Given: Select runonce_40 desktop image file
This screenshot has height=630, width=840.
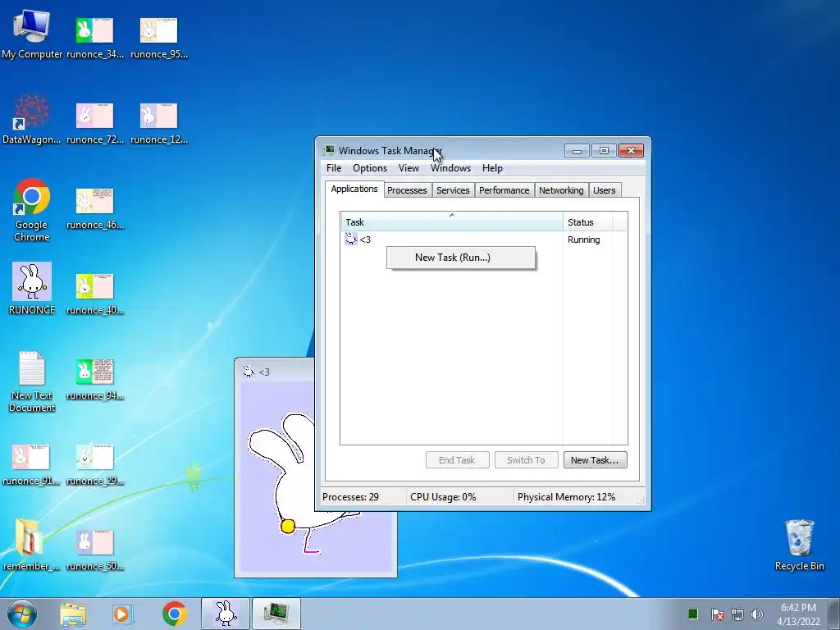Looking at the screenshot, I should click(95, 293).
